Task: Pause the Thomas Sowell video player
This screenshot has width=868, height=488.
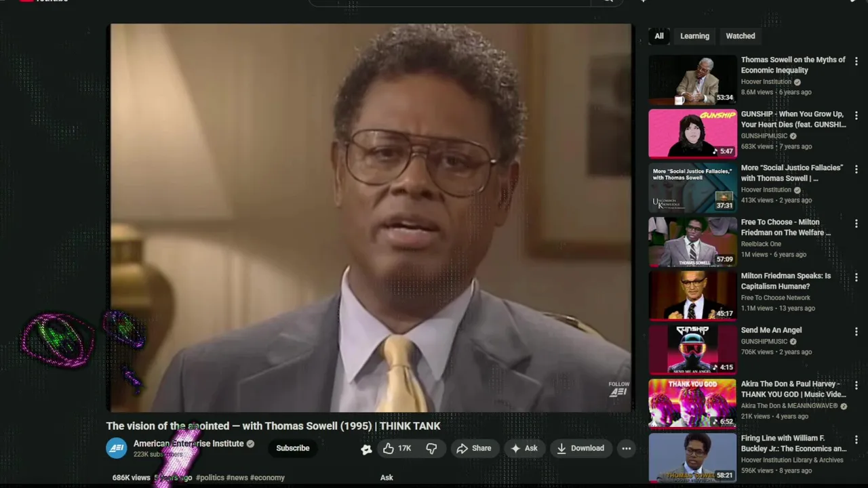Action: [x=370, y=218]
